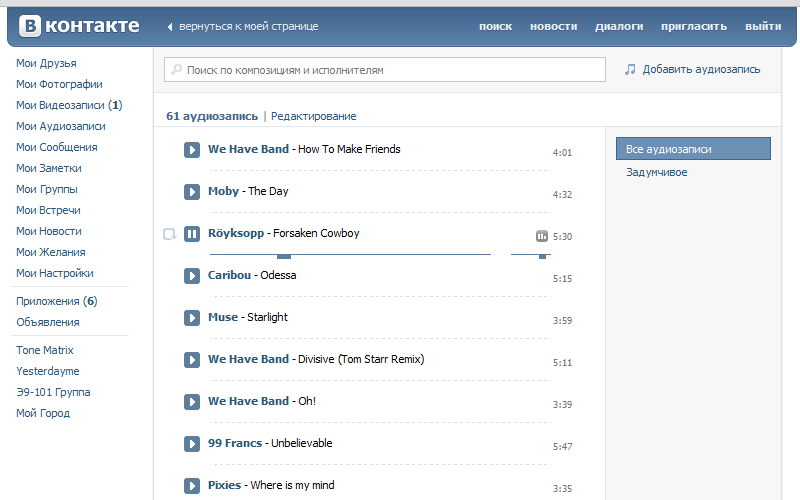Click We Have Band artist on Oh! row
This screenshot has height=500, width=800.
[x=248, y=401]
